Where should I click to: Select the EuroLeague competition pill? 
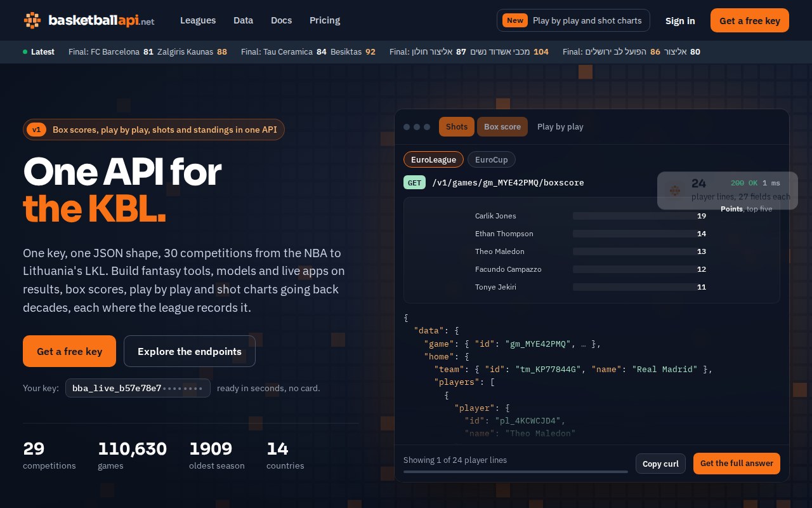pos(433,159)
